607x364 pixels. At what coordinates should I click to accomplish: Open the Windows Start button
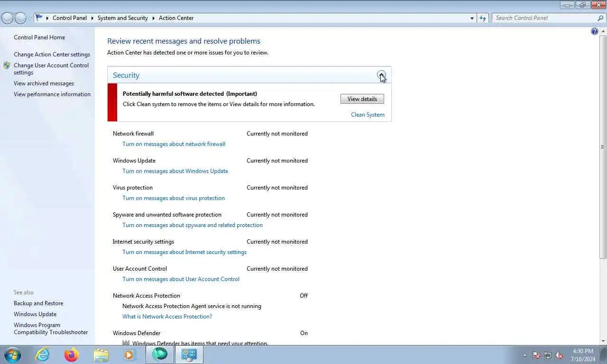(12, 355)
